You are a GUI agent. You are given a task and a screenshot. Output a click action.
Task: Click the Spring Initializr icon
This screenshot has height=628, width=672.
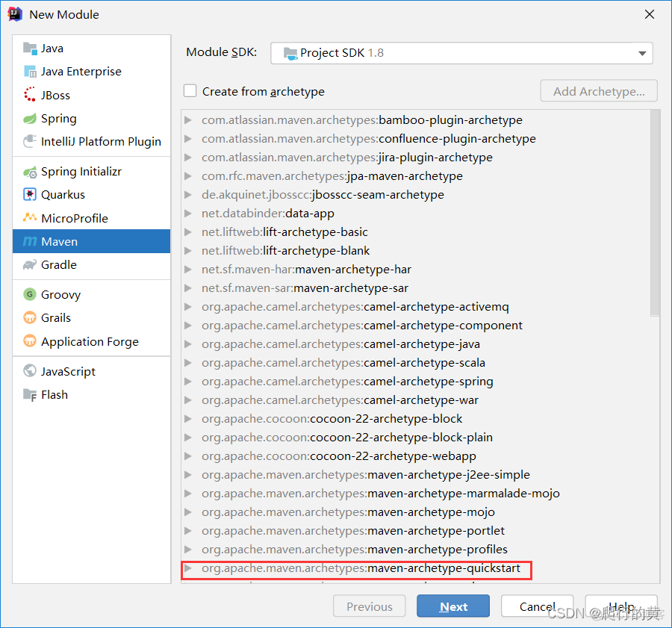[x=30, y=172]
